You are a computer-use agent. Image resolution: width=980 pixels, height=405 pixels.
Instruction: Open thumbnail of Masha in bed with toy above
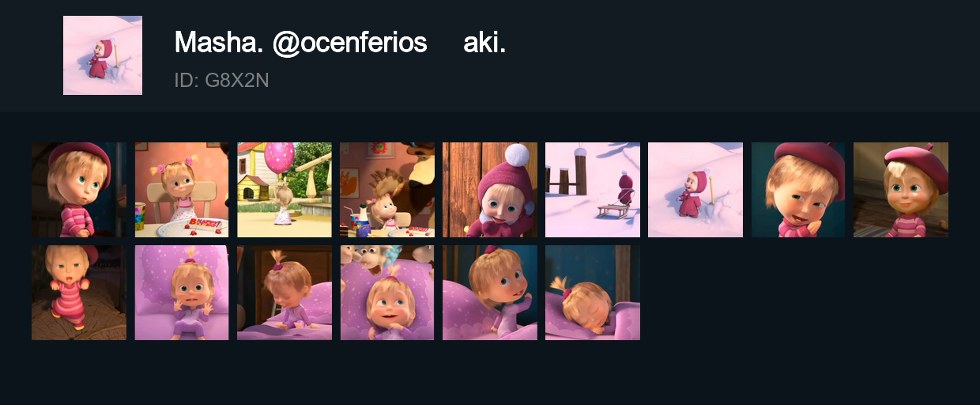(x=387, y=293)
